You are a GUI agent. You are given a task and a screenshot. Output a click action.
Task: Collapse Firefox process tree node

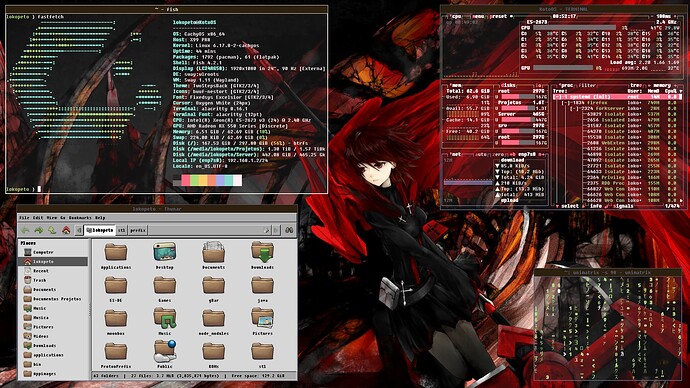[566, 102]
